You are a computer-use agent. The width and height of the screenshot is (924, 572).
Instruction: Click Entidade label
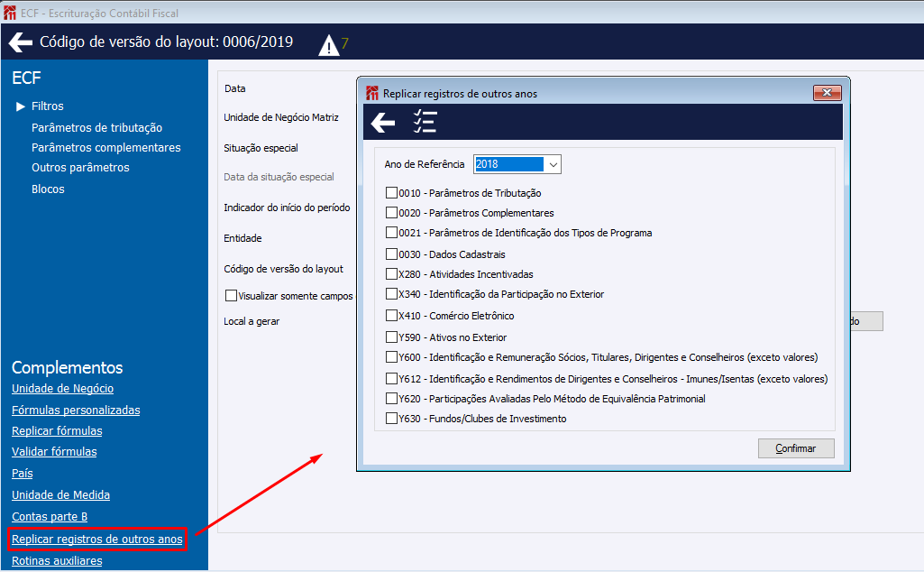point(242,239)
